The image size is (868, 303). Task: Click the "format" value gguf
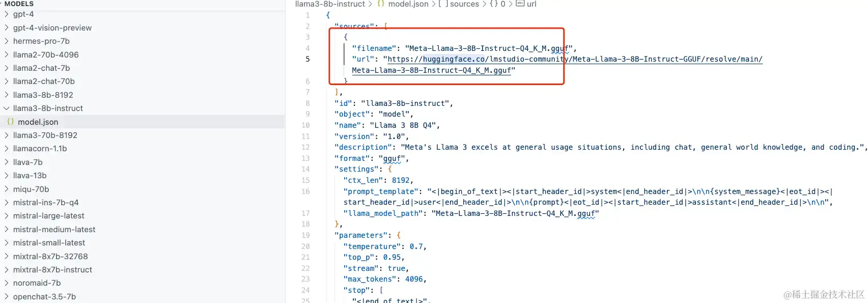[392, 158]
